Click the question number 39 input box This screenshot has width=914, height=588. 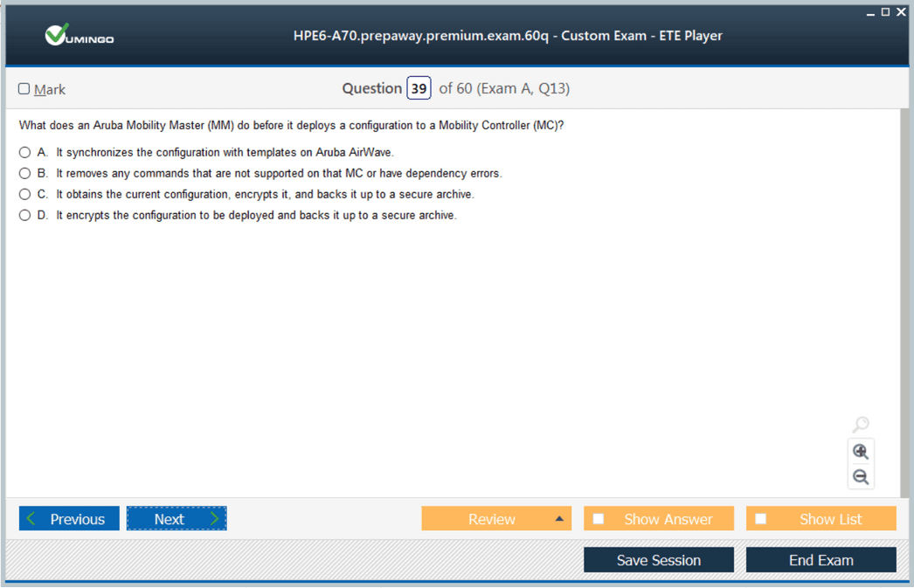(419, 88)
